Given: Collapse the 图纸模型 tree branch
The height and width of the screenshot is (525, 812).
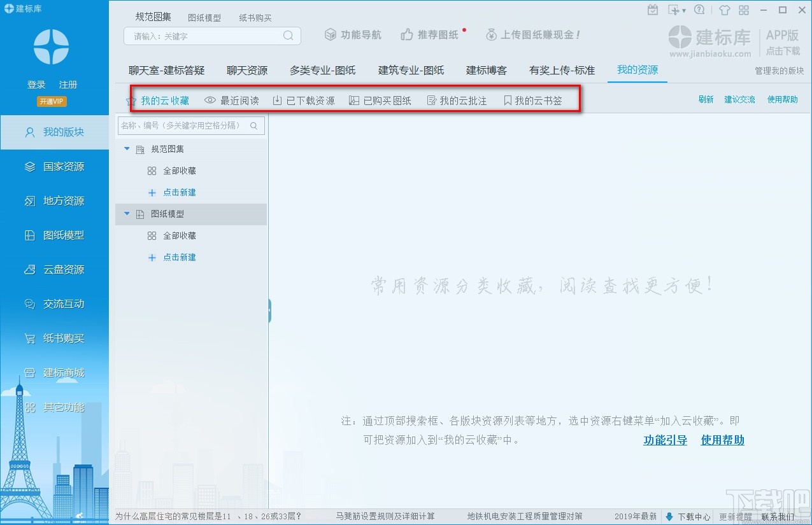Looking at the screenshot, I should click(x=127, y=214).
